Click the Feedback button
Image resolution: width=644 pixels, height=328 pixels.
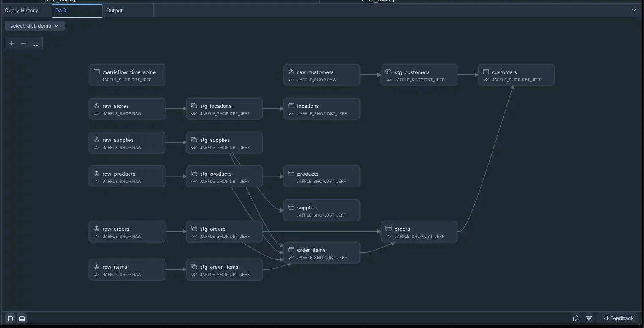point(618,318)
